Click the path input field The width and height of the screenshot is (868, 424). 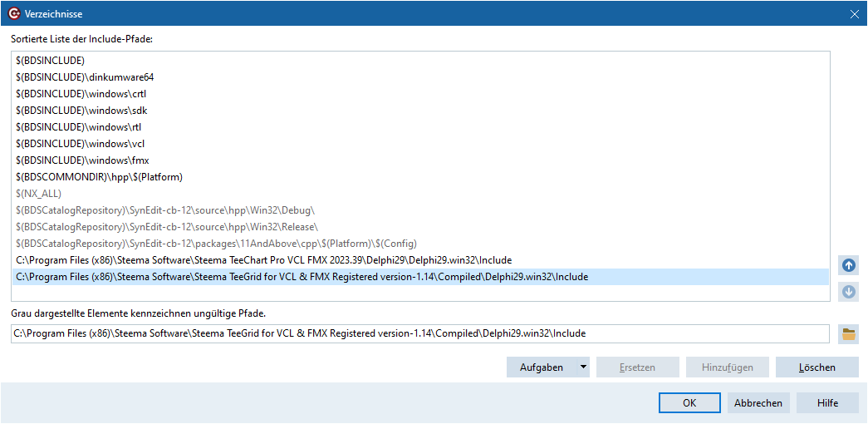(x=420, y=333)
